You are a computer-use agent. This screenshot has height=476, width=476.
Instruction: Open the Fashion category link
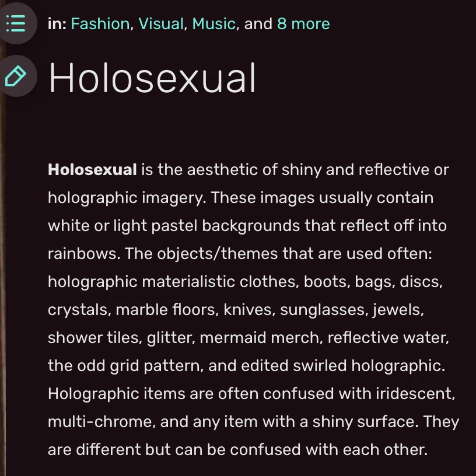click(x=100, y=24)
